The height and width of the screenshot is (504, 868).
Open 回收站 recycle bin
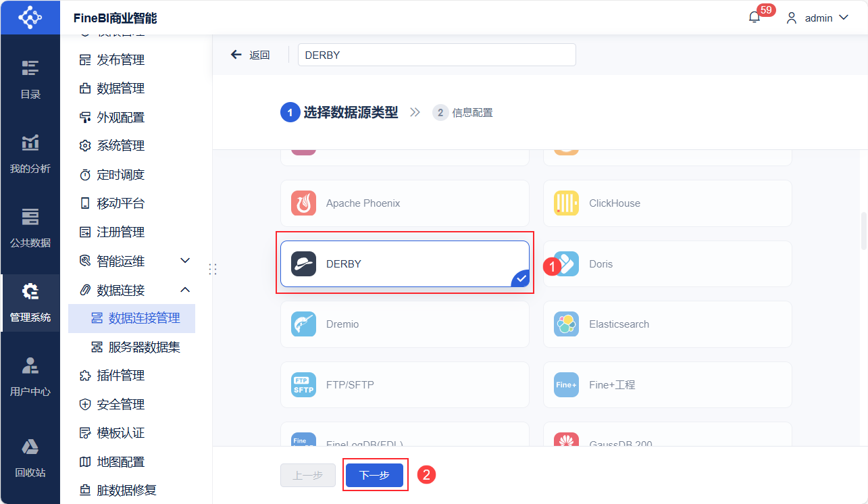[30, 458]
